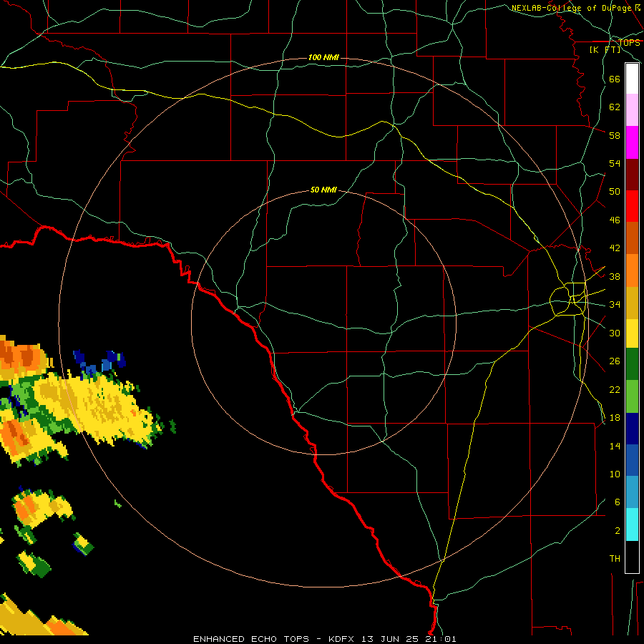Viewport: 644px width, 644px height.
Task: Click the light pink legend swatch
Action: click(x=632, y=109)
